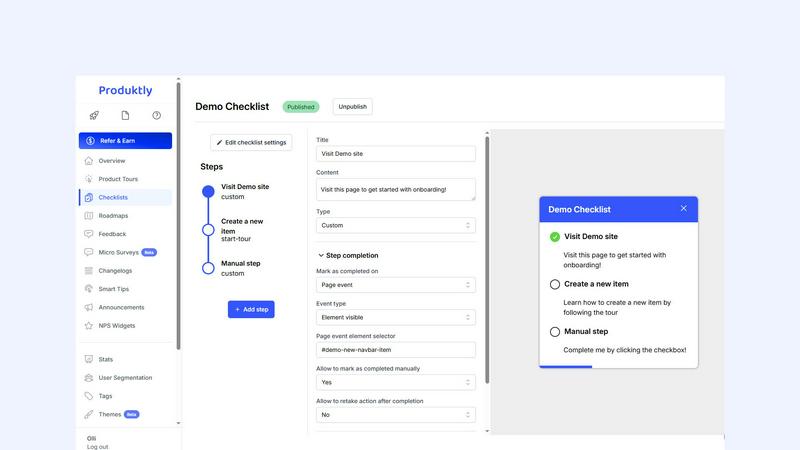Go to Overview in sidebar
This screenshot has width=800, height=450.
[x=112, y=161]
